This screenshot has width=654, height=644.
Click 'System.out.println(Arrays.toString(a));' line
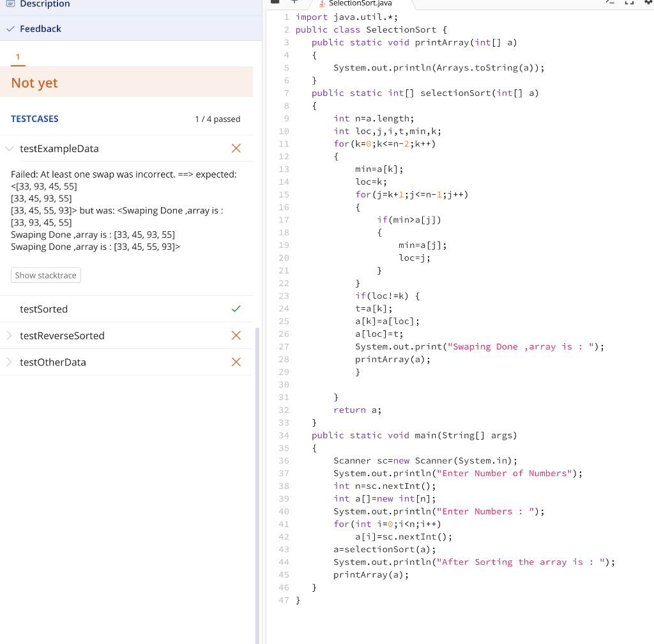tap(439, 68)
